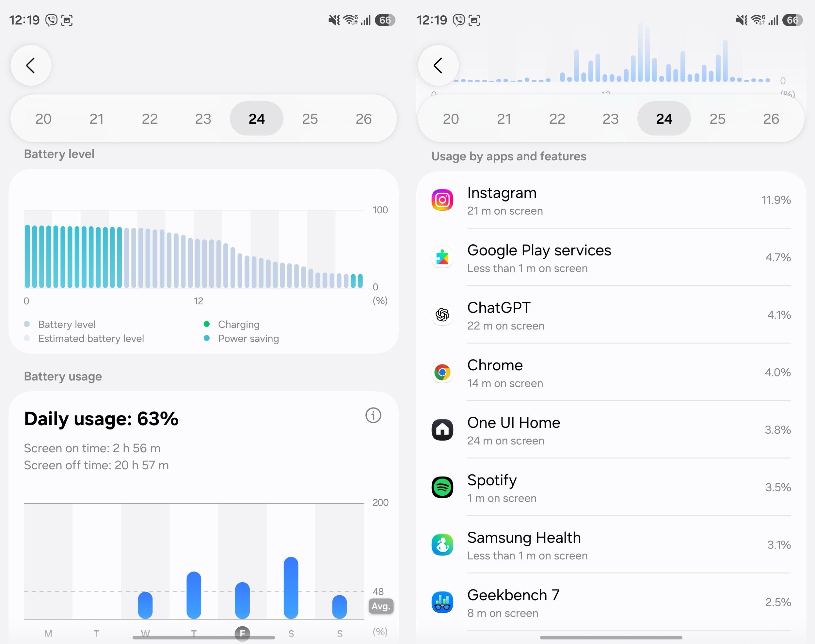This screenshot has height=644, width=815.
Task: Tap the Instagram app icon
Action: pos(442,200)
